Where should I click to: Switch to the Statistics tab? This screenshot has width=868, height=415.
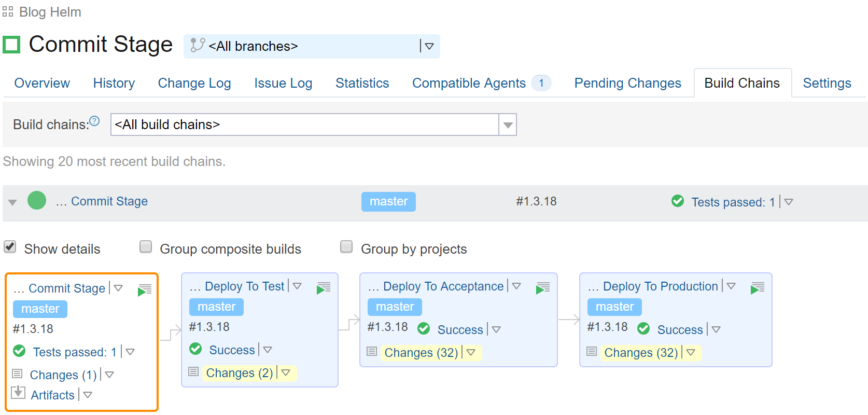point(362,83)
